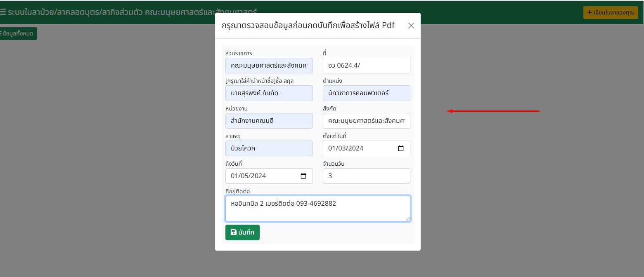Click the ตำแหน่ง field นักวิชาการคอมพิวเตอร์
644x277 pixels.
click(x=367, y=93)
